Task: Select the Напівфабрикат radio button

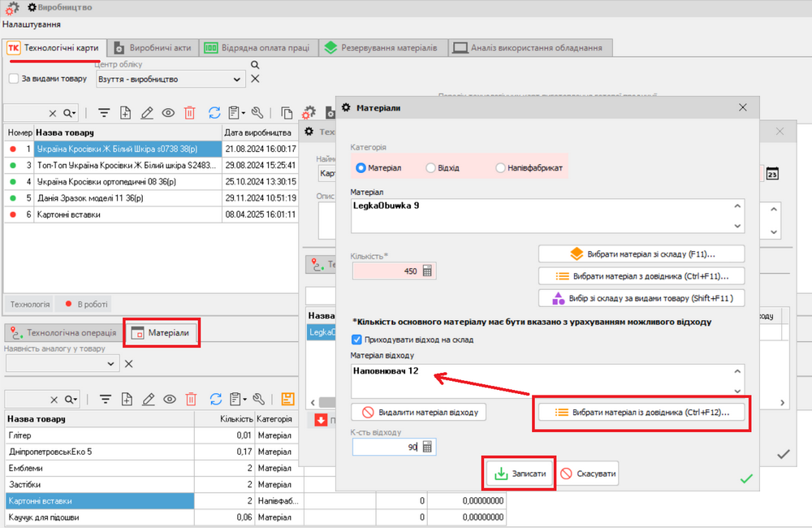Action: 500,168
